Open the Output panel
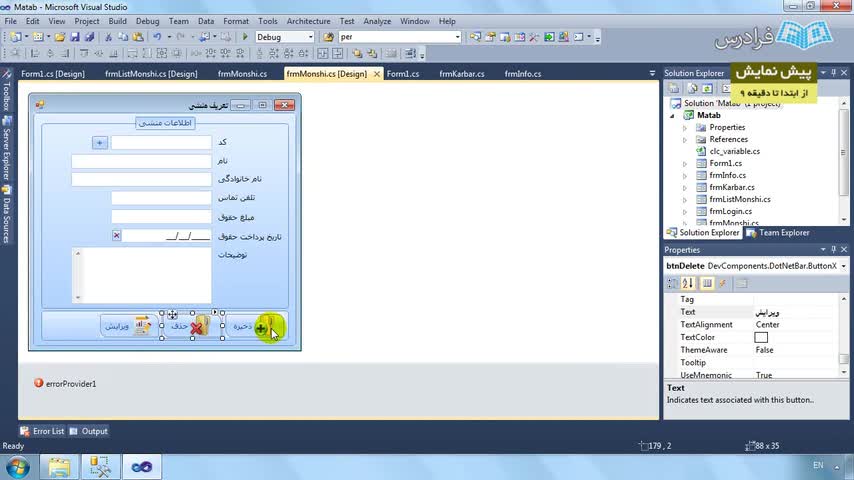Image resolution: width=854 pixels, height=480 pixels. coord(89,431)
